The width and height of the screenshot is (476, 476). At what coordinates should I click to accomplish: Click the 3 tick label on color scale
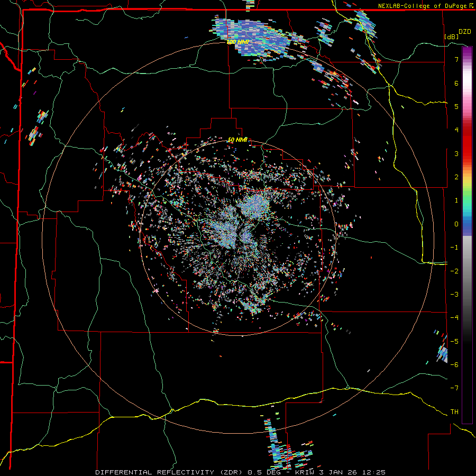click(x=456, y=153)
